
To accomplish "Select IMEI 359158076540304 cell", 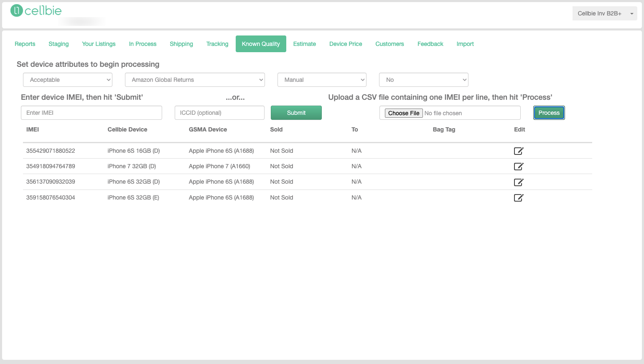I will pyautogui.click(x=51, y=197).
